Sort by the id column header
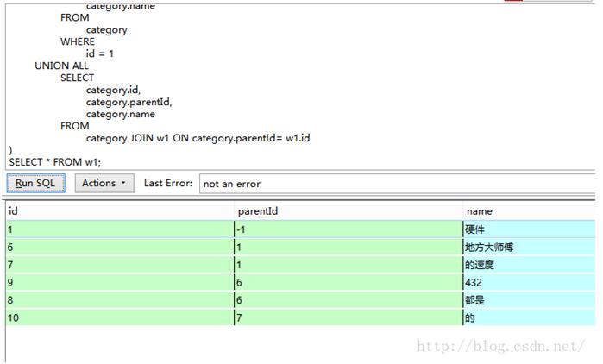This screenshot has height=364, width=603. 119,211
